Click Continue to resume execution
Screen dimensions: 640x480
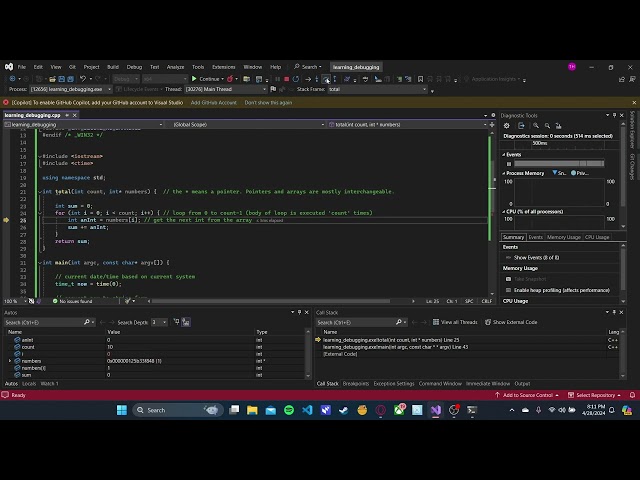(x=207, y=79)
